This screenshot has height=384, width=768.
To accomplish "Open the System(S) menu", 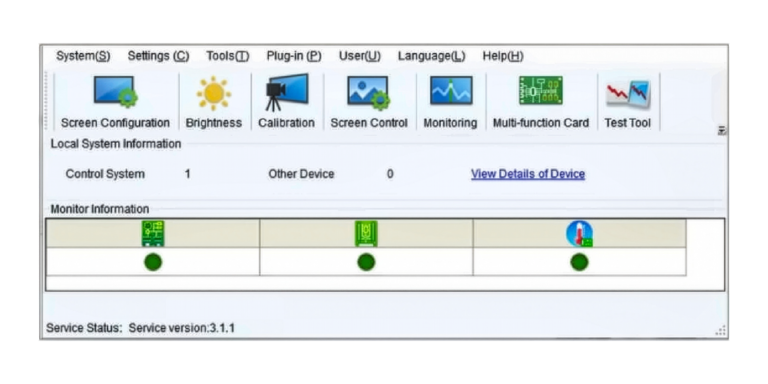I will pos(83,56).
